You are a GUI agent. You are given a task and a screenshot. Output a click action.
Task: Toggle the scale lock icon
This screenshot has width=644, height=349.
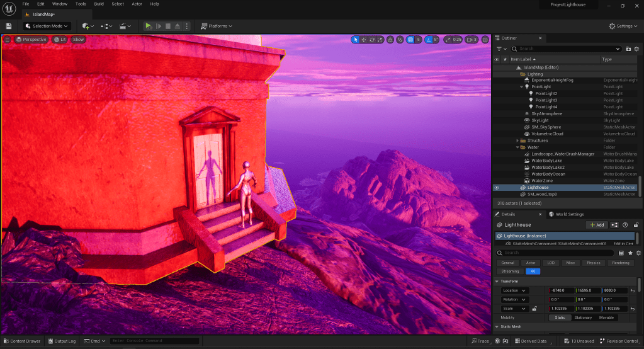click(x=534, y=309)
